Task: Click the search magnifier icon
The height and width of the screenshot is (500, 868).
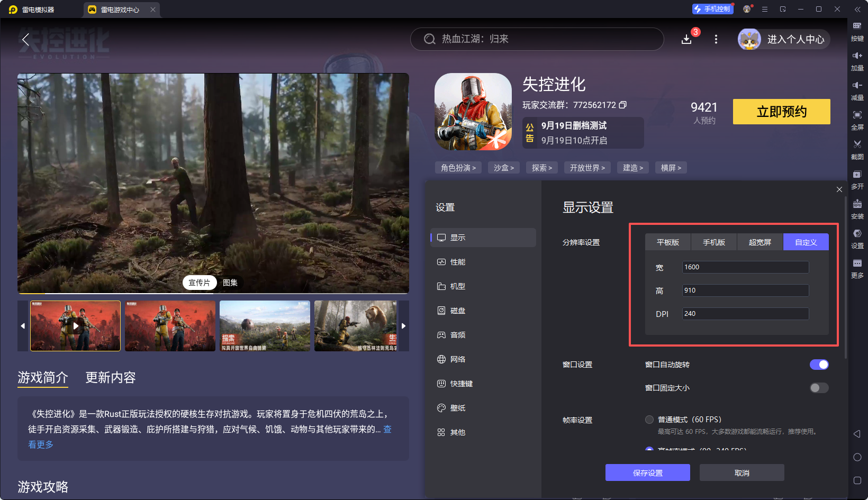Action: 429,39
